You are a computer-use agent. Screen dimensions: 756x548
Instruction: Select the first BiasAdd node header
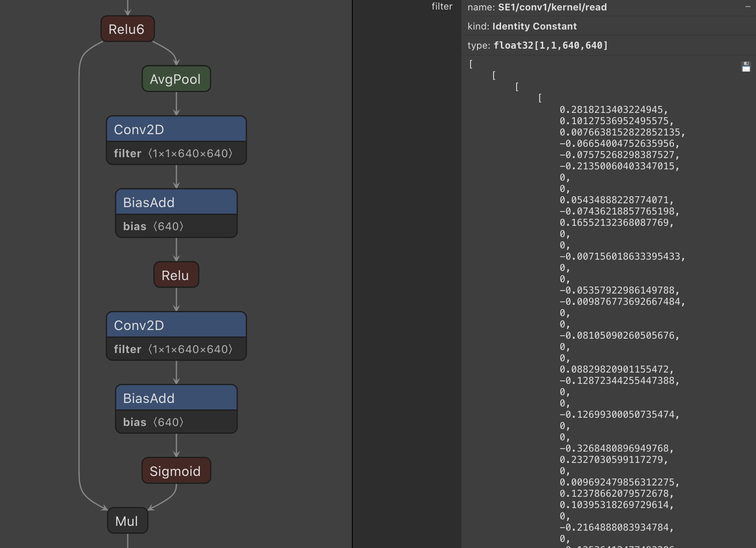pos(176,202)
